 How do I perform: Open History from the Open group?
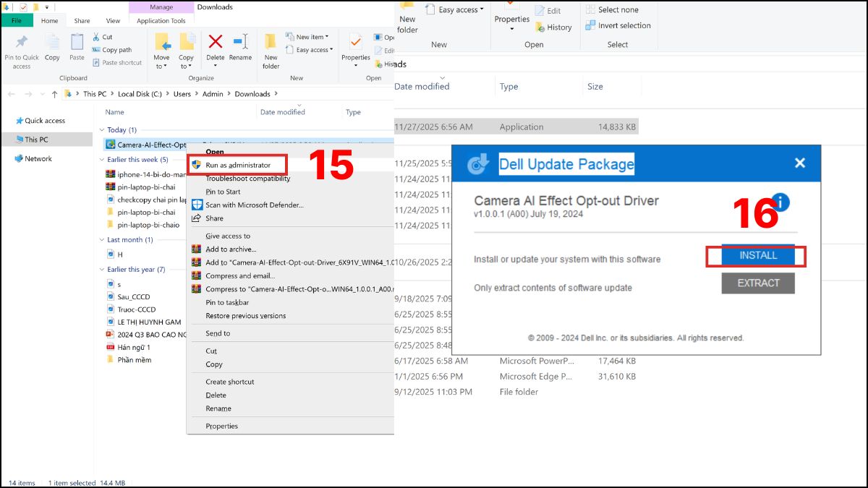point(554,27)
